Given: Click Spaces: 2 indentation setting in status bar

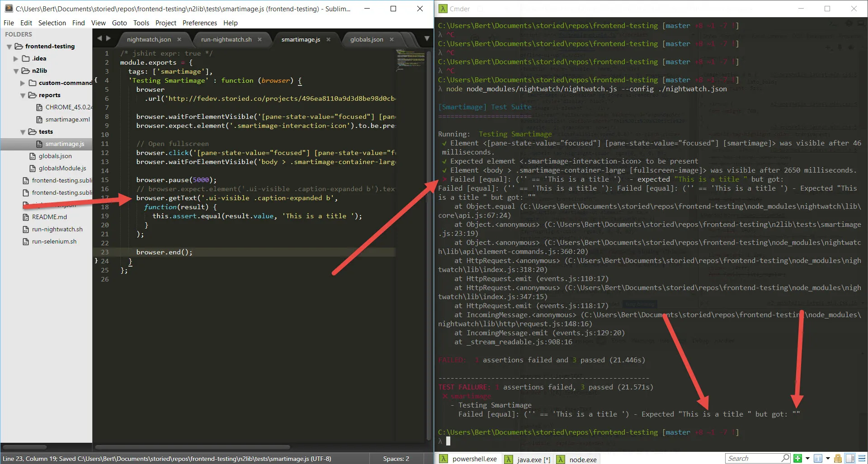Looking at the screenshot, I should [396, 459].
